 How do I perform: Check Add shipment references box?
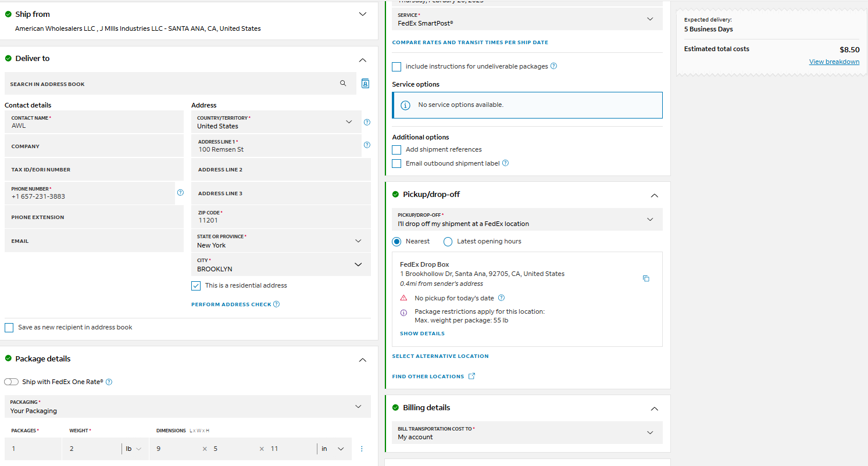coord(397,149)
